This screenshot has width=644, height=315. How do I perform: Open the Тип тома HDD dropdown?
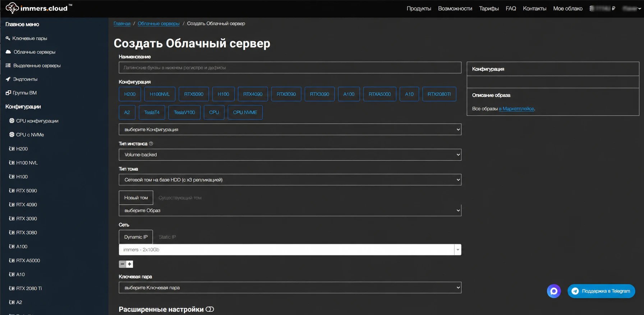[290, 180]
